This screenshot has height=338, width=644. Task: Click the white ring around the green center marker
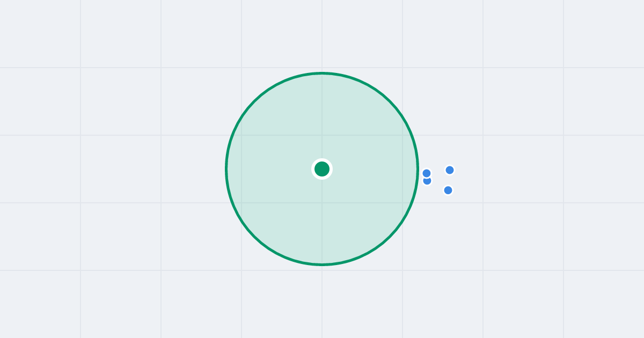[322, 160]
